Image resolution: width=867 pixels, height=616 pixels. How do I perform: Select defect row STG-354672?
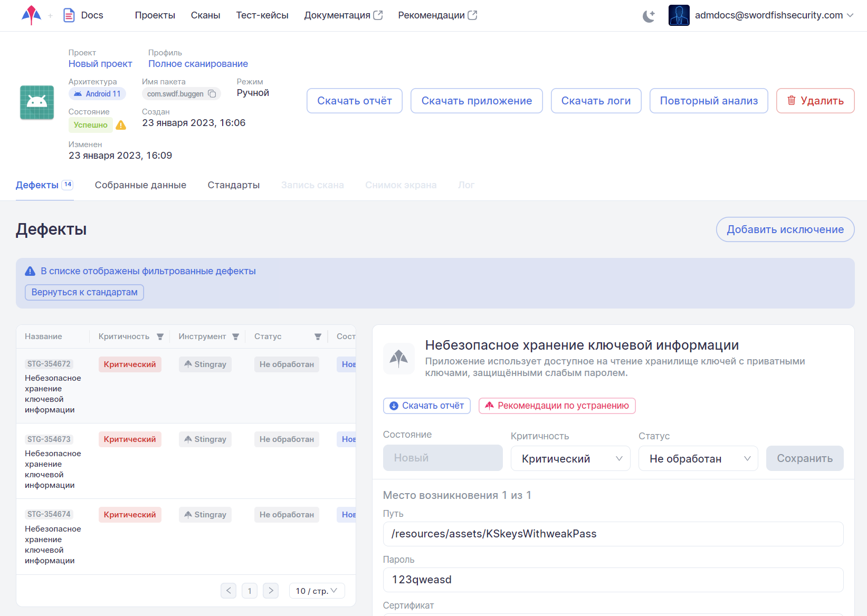tap(186, 386)
